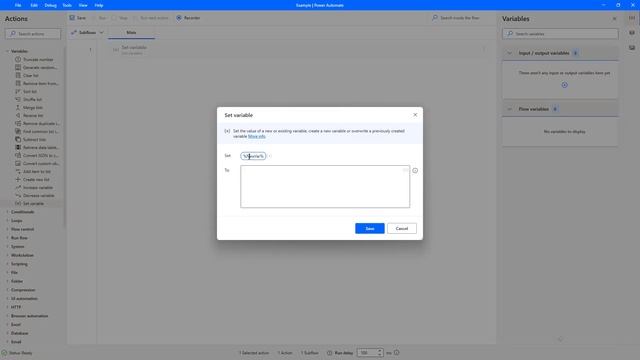Click the Merge lists action icon
This screenshot has width=640, height=360.
[18, 107]
